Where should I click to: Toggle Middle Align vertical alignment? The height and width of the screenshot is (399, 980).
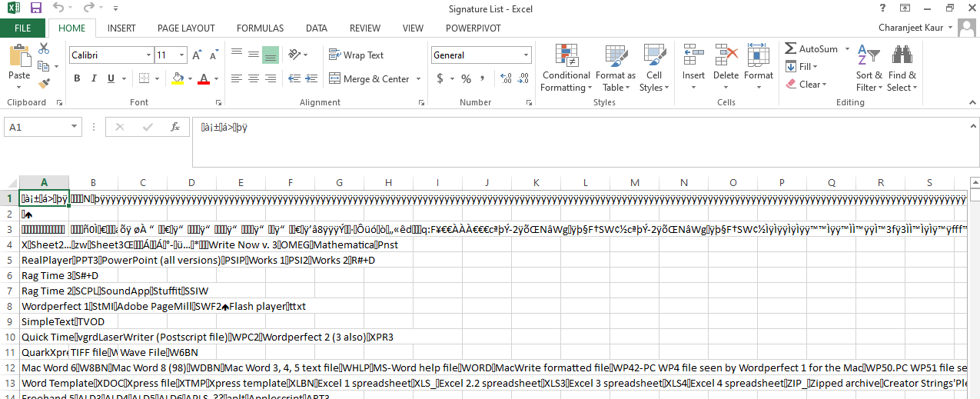click(x=253, y=55)
